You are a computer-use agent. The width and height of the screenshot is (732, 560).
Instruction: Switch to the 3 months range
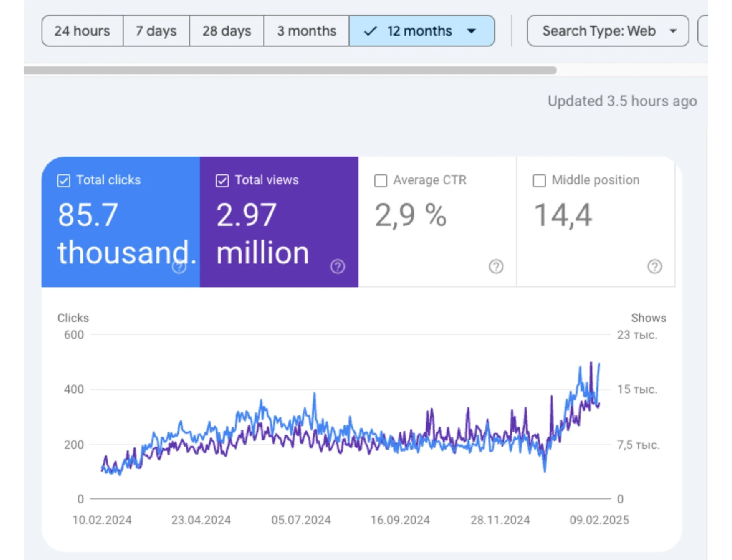click(307, 31)
